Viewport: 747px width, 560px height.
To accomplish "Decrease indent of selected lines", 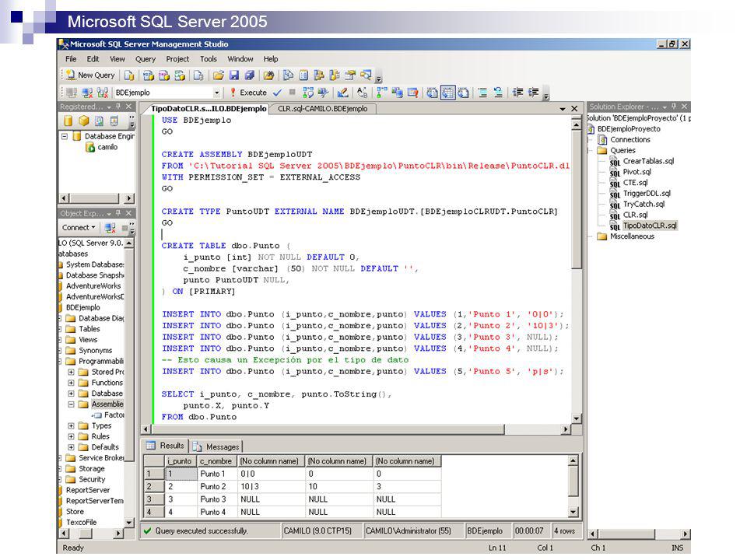I will 517,93.
